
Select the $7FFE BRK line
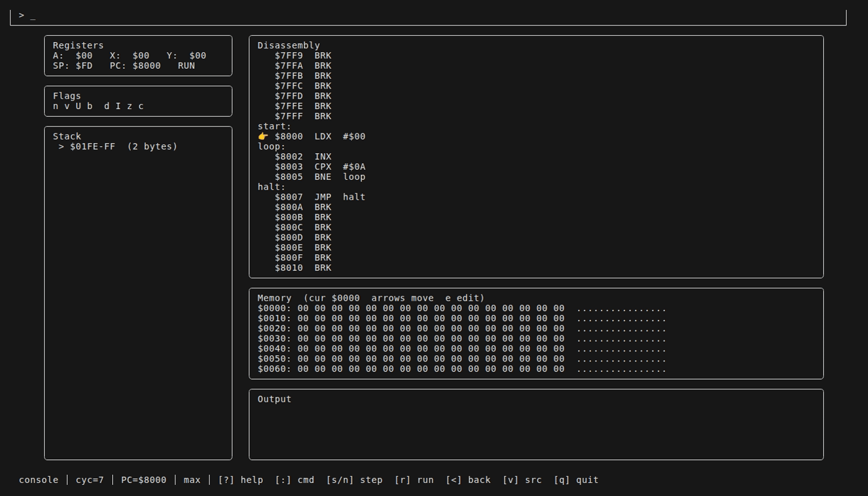coord(303,106)
